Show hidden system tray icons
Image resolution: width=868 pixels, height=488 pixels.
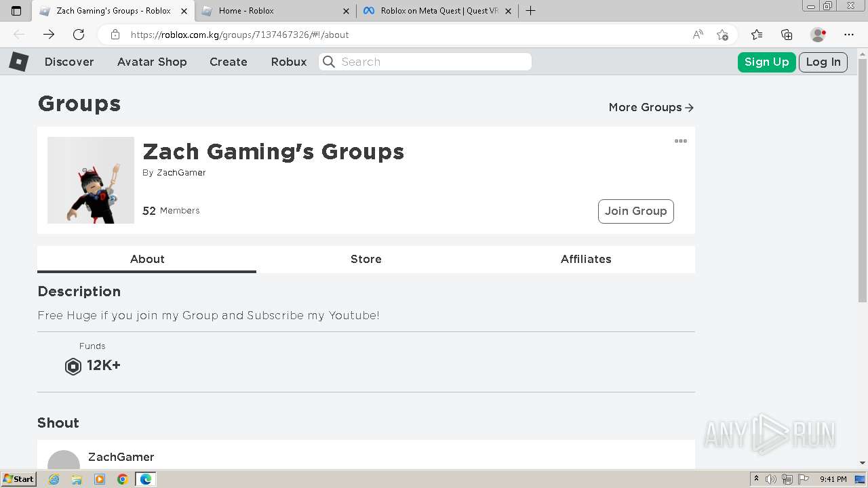coord(756,479)
